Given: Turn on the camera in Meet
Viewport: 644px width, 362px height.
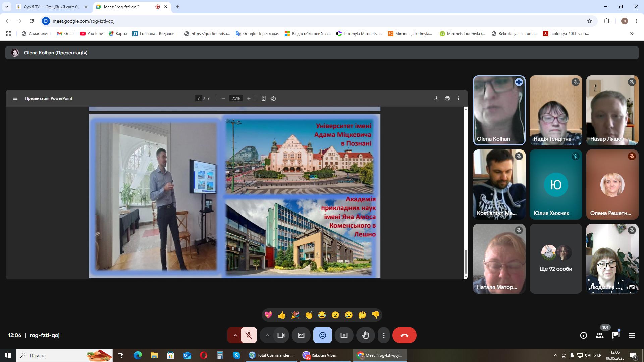Looking at the screenshot, I should coord(281,335).
